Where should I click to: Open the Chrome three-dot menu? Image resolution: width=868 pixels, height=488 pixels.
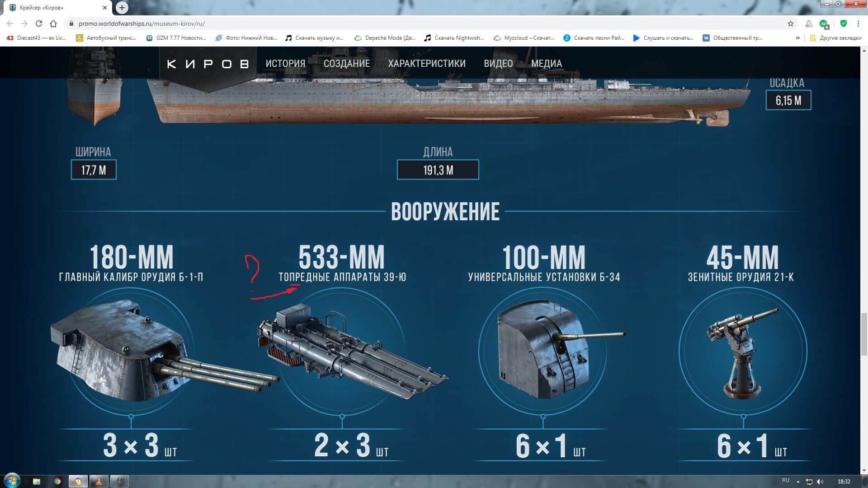pyautogui.click(x=858, y=23)
